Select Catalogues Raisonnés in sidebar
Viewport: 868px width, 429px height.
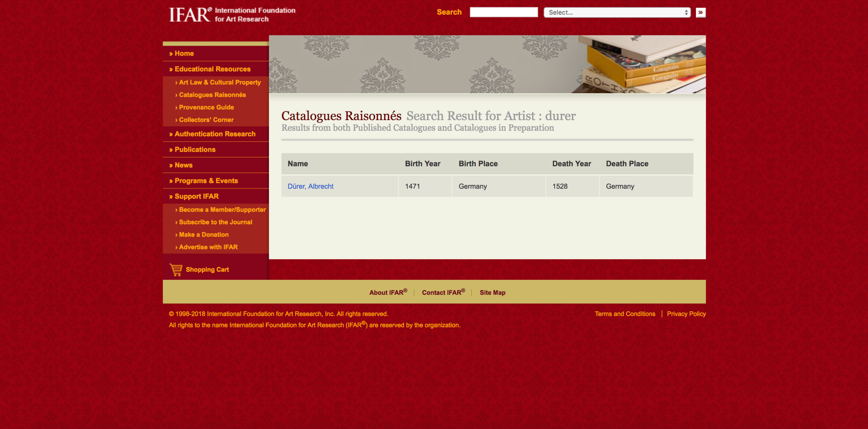coord(212,95)
